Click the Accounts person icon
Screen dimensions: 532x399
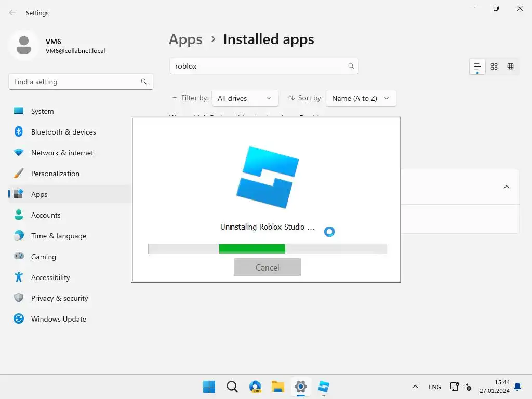[19, 215]
